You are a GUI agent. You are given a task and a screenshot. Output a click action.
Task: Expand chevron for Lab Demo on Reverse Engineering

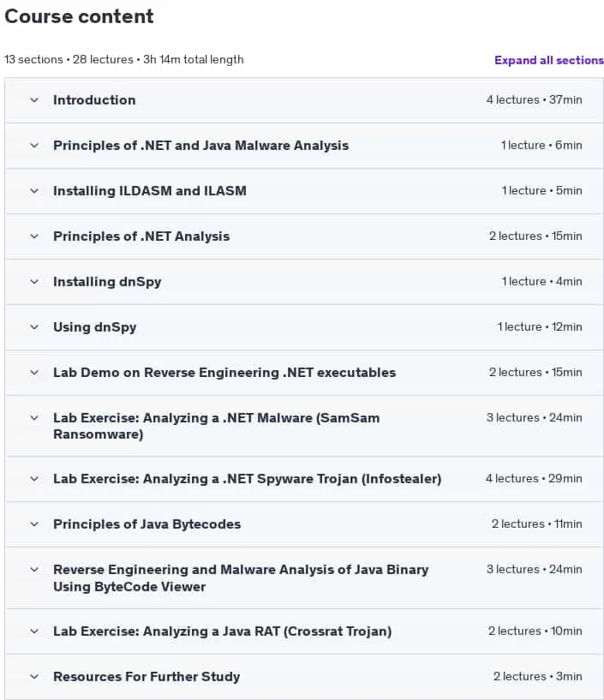34,373
